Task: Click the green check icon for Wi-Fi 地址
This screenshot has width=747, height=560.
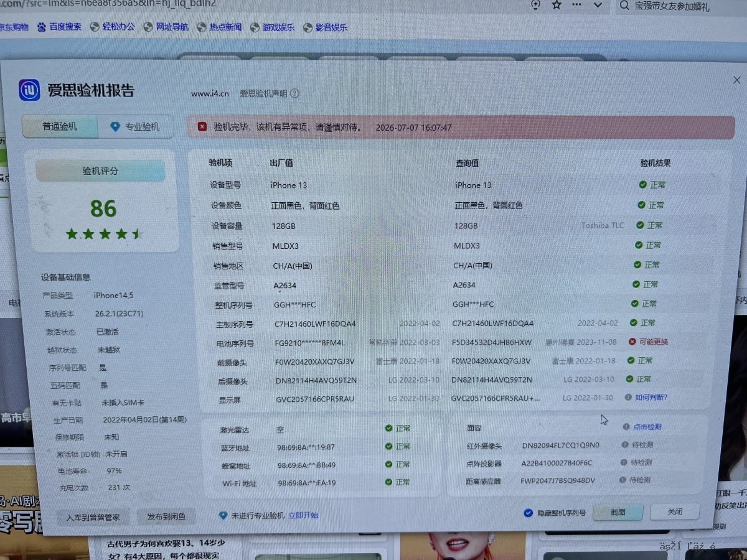Action: [388, 482]
